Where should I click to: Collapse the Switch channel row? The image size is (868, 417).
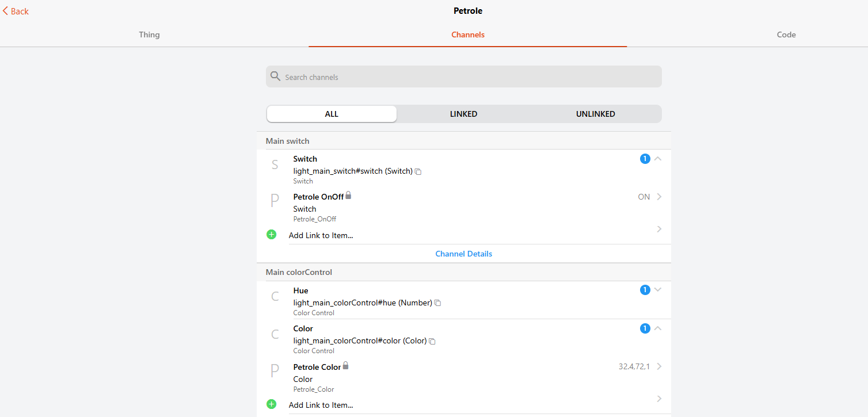click(x=658, y=159)
